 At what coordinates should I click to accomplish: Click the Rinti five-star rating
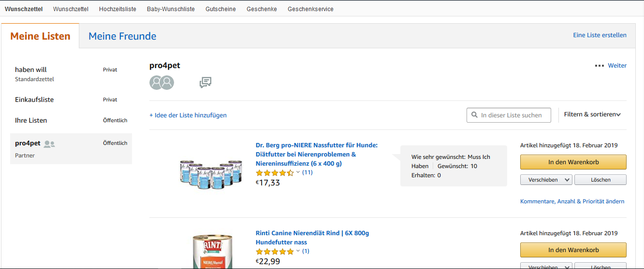pyautogui.click(x=275, y=251)
